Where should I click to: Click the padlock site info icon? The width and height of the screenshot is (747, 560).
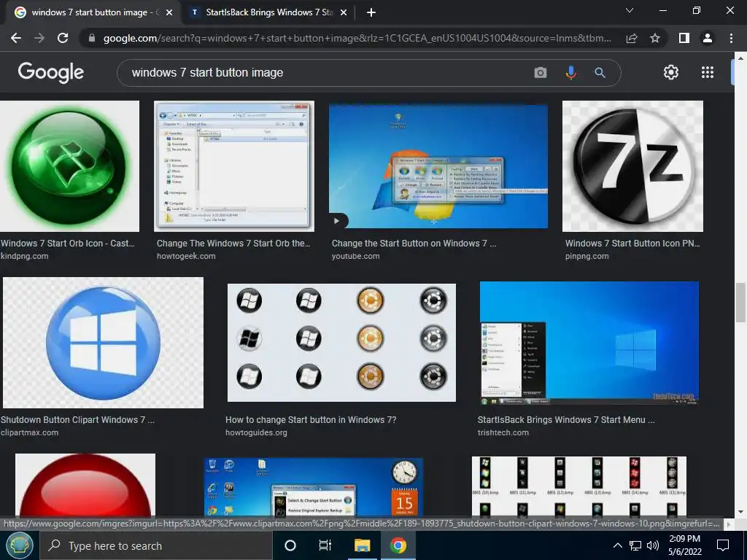point(91,38)
